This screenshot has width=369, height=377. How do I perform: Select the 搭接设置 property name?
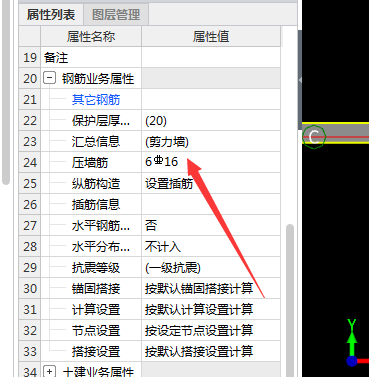[x=96, y=352]
